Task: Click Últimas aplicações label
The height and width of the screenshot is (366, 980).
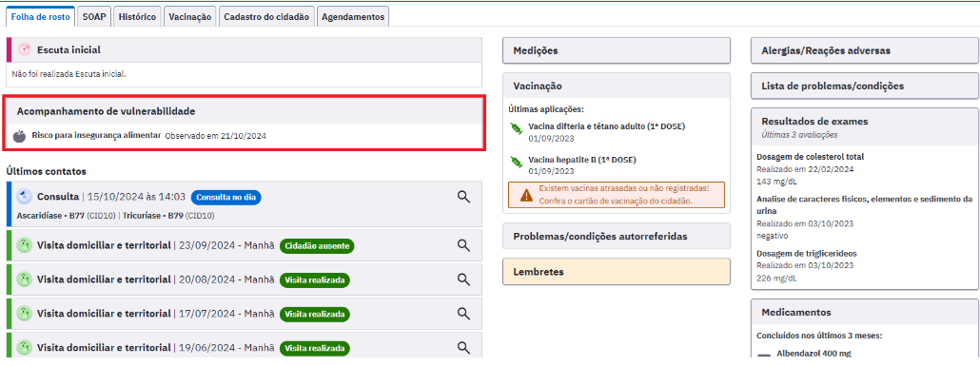Action: (x=545, y=109)
